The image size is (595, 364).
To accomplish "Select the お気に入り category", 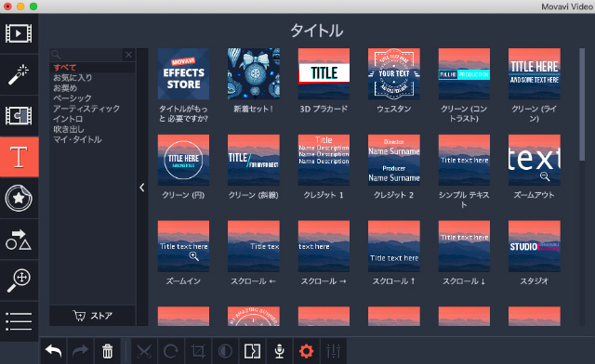I will pyautogui.click(x=73, y=78).
